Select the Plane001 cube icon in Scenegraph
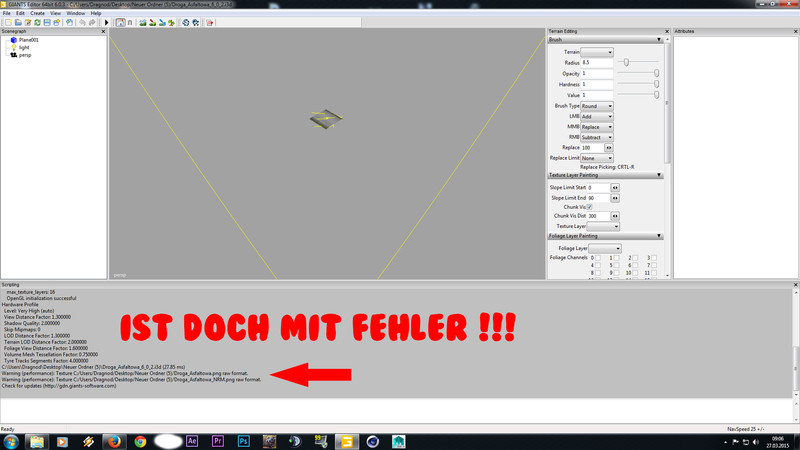The height and width of the screenshot is (450, 800). coord(13,40)
